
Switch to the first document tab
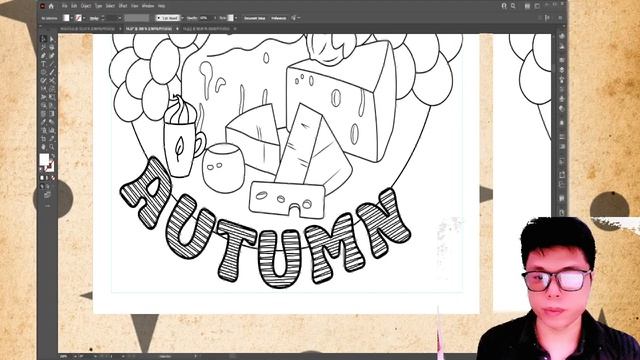click(x=88, y=29)
